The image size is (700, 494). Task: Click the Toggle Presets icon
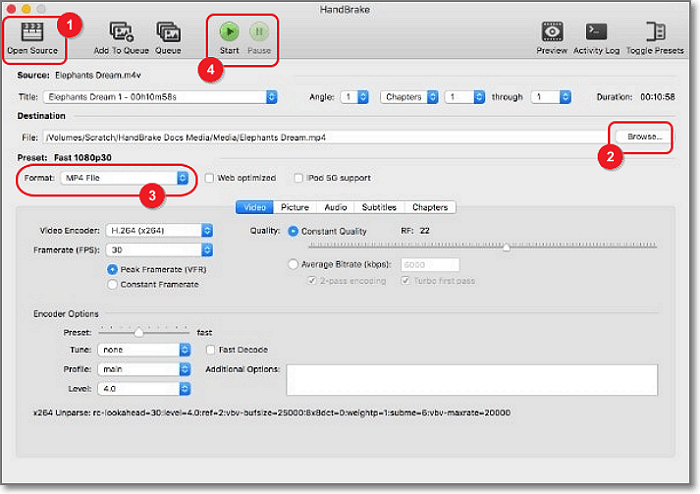click(656, 31)
